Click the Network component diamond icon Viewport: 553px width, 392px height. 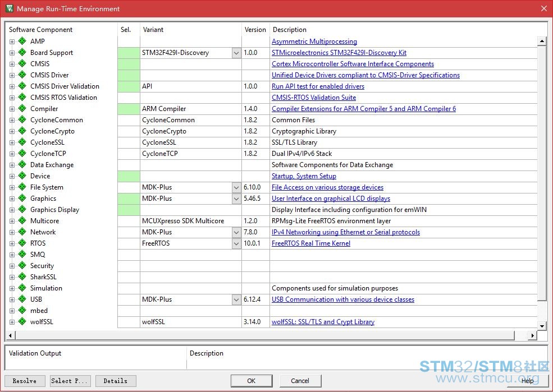pos(22,232)
